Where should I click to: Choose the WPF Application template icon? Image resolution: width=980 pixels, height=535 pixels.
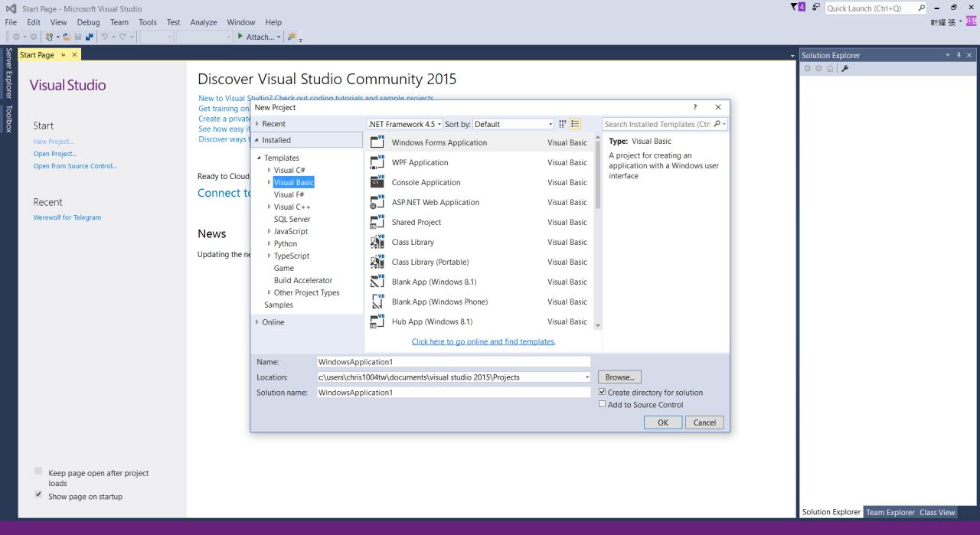(377, 162)
